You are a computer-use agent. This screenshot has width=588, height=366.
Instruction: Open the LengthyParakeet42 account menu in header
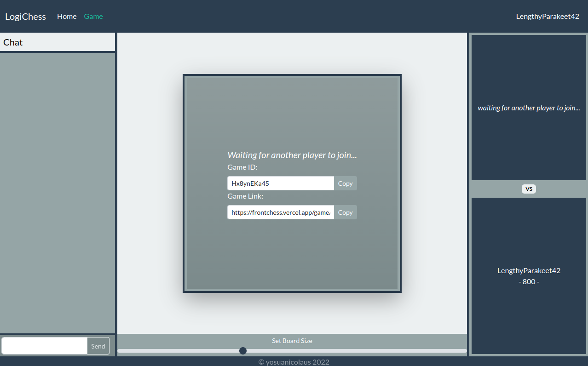548,17
